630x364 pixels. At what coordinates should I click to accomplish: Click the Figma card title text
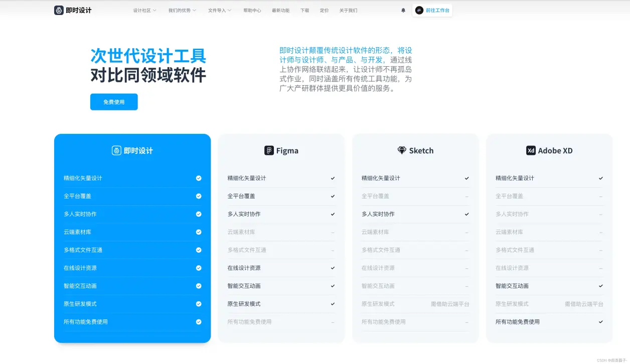click(x=287, y=150)
